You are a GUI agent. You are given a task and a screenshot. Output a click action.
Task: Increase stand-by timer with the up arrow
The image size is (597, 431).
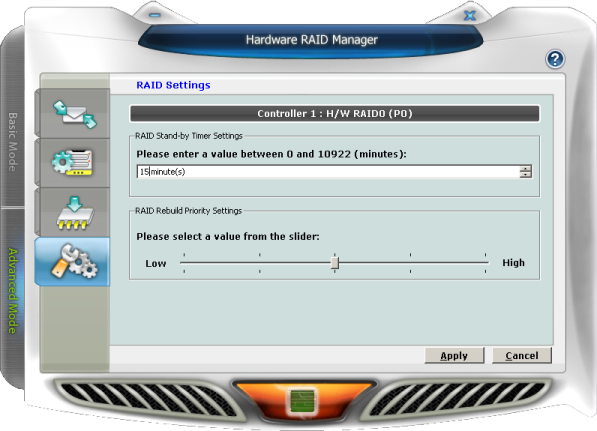point(525,169)
